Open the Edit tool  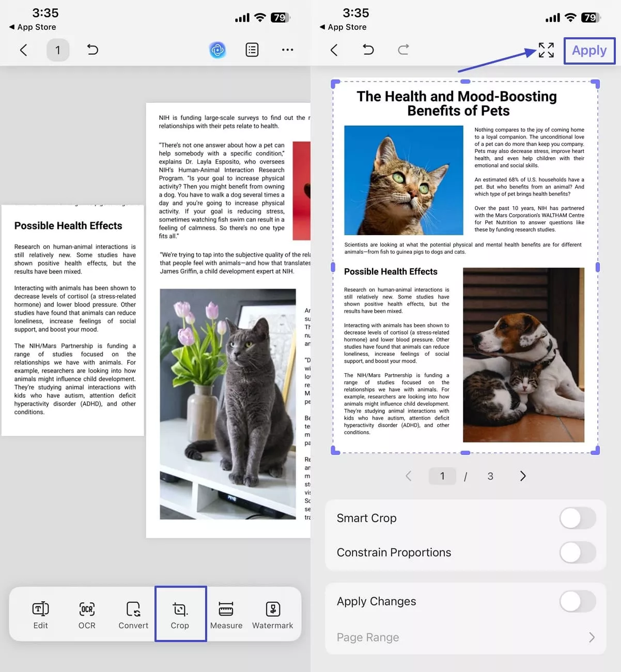pos(40,614)
